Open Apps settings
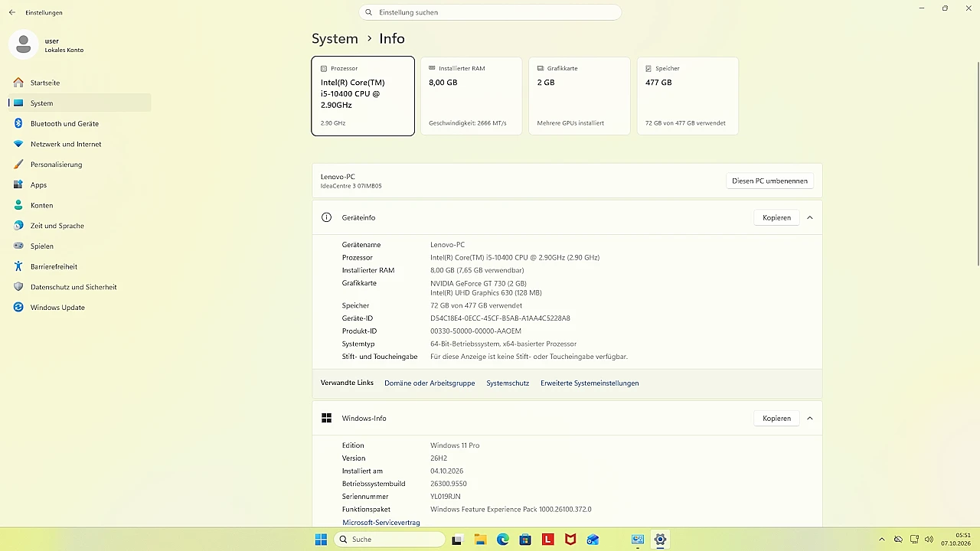 coord(80,184)
